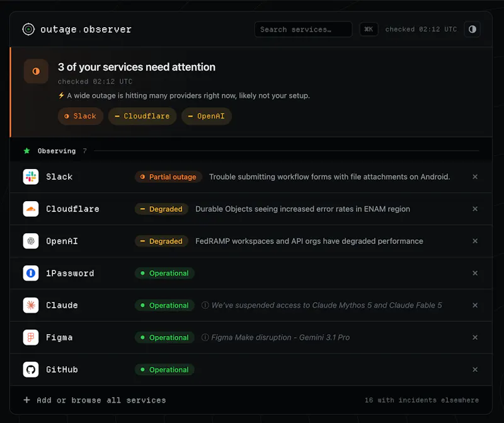
Task: Open Claude Mythos 5 suspended access note
Action: point(326,305)
